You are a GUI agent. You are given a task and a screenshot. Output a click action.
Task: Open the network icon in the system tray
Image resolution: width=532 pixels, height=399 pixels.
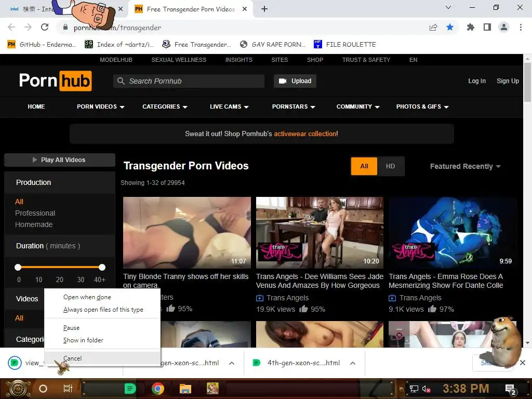point(414,389)
